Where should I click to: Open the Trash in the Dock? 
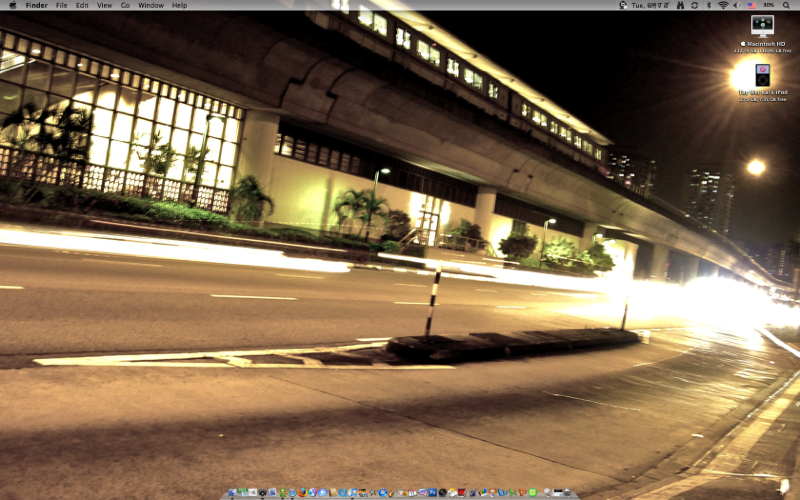(x=567, y=493)
